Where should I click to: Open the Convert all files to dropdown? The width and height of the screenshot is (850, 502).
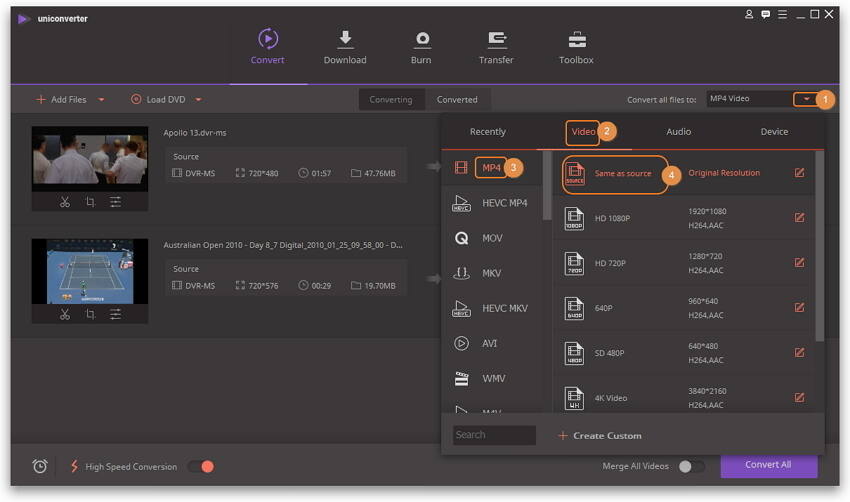point(806,99)
